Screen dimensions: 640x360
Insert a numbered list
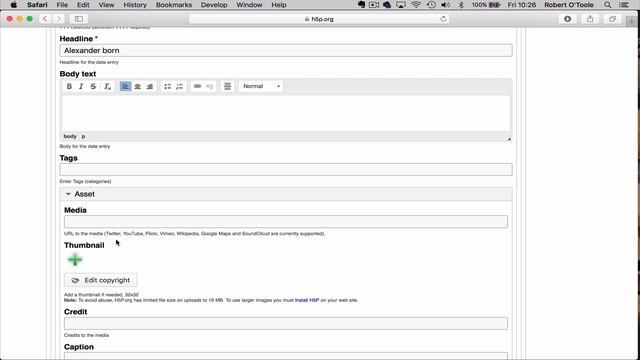pyautogui.click(x=180, y=86)
